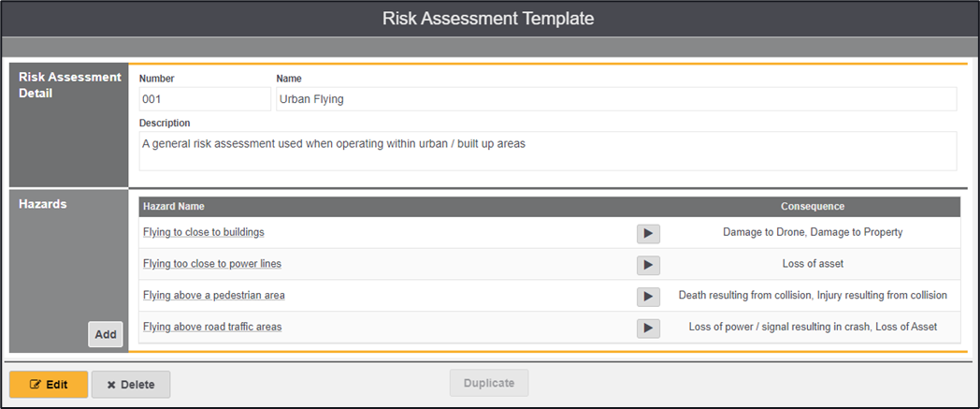Click the Risk Assessment Template title
Screen dimensions: 980x409
tap(488, 18)
